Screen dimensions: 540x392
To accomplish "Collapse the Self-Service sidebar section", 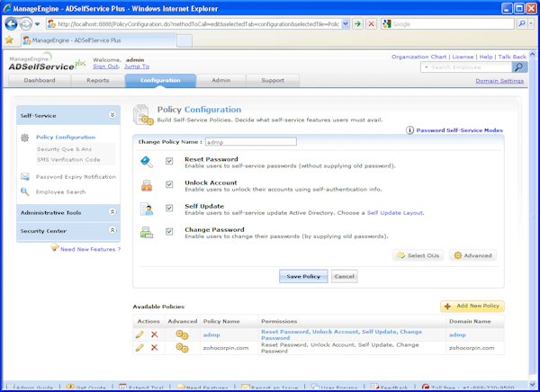I will [x=112, y=115].
